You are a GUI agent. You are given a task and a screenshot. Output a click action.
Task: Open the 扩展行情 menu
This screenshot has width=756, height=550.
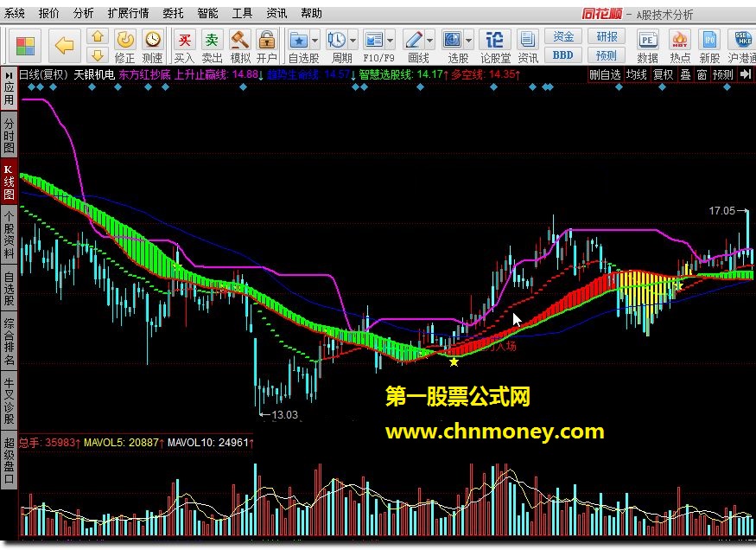128,13
